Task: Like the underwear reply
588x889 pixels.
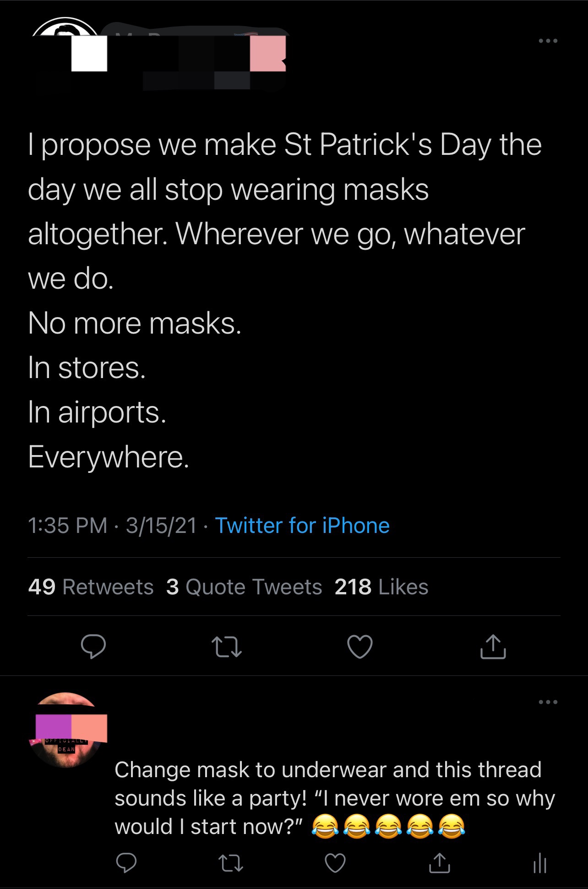Action: (x=335, y=863)
